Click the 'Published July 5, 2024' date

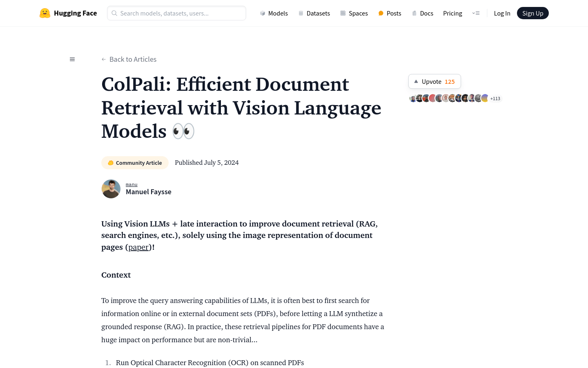point(207,163)
